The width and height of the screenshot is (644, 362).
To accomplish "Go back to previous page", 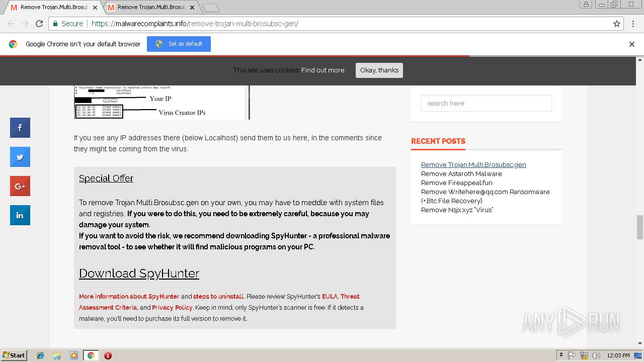I will [11, 24].
